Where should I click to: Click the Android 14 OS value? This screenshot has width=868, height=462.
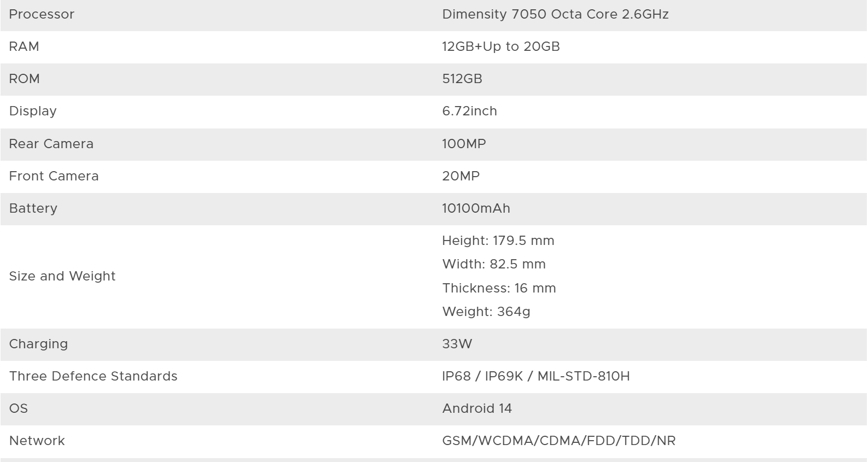(x=477, y=408)
